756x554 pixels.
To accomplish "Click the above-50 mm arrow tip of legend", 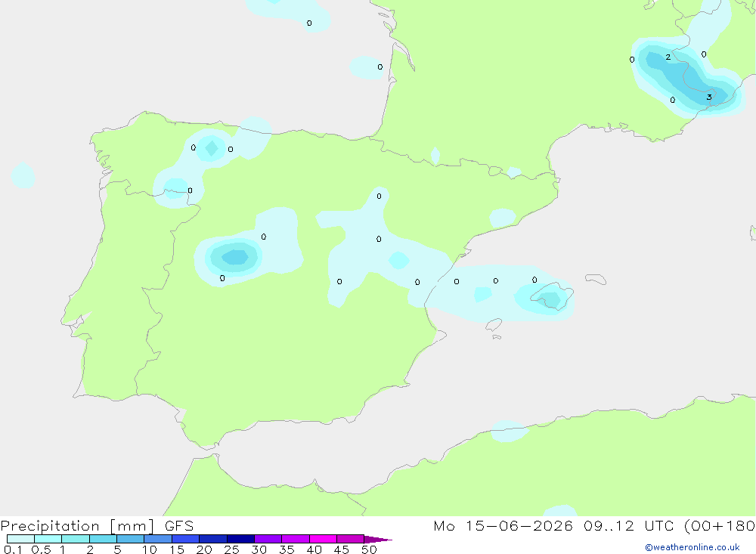I will (x=378, y=540).
